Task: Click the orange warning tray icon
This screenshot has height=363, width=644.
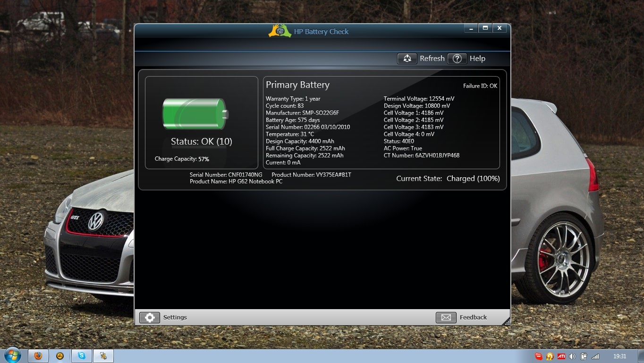Action: 550,356
